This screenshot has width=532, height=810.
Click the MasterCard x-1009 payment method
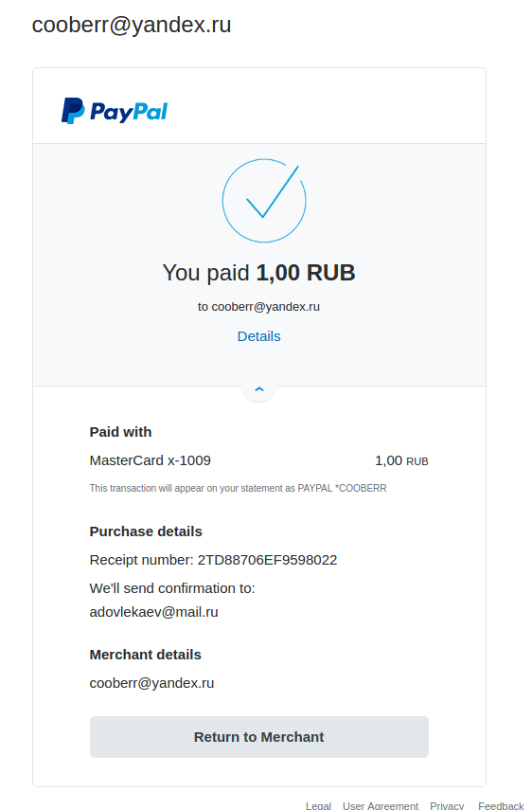(x=151, y=460)
